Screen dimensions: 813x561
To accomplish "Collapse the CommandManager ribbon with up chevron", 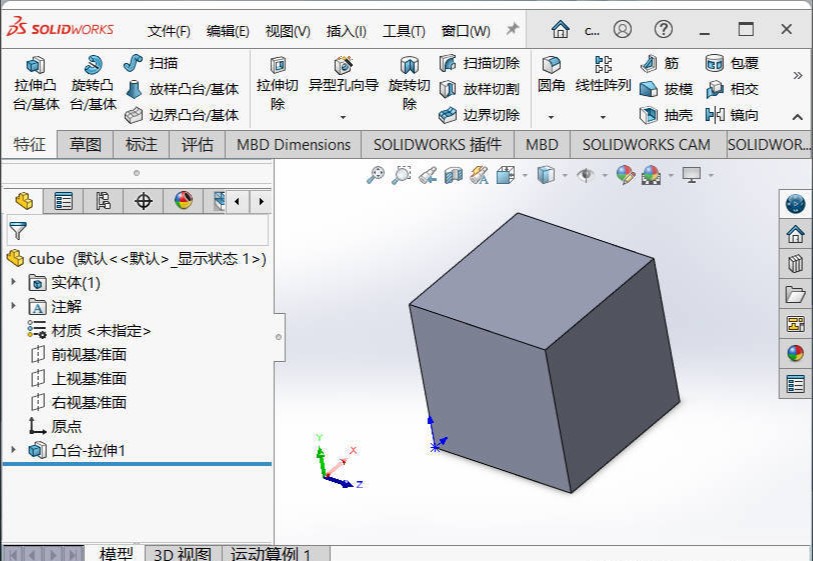I will tap(797, 116).
